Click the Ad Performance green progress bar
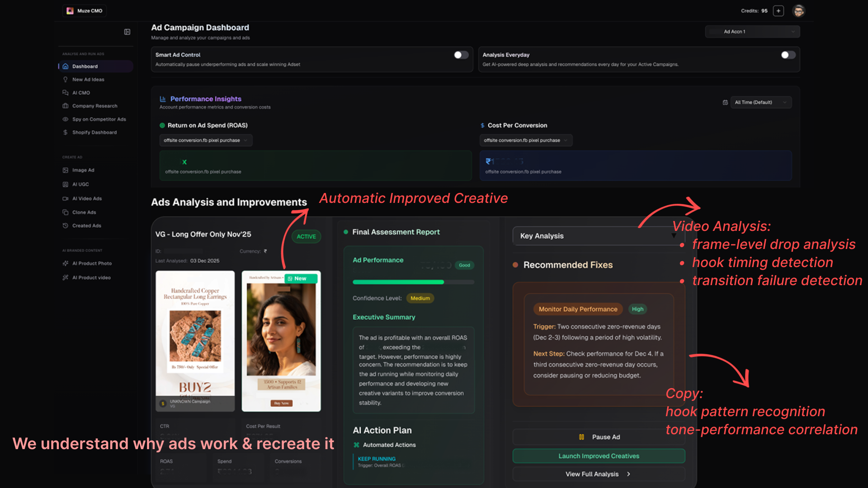Screen dimensions: 868x488 (398, 282)
